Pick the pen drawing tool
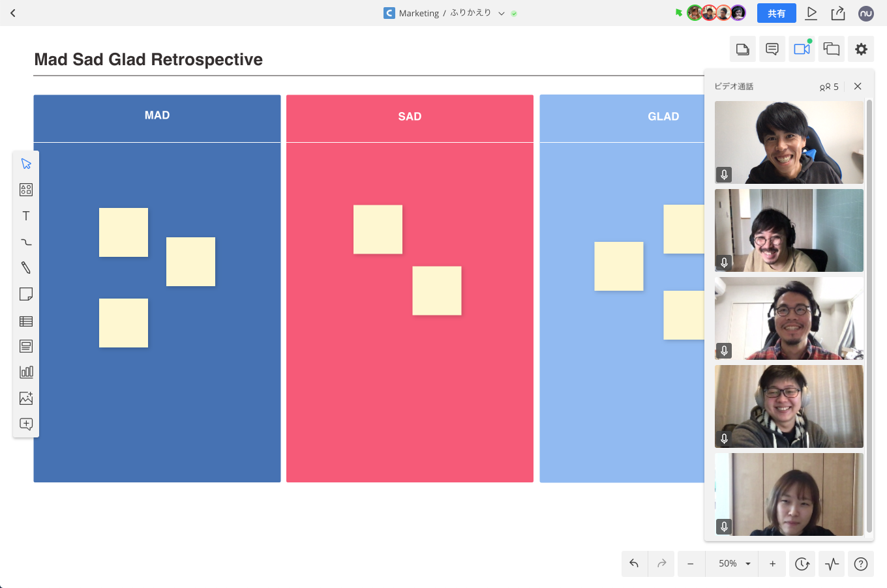 (x=26, y=268)
